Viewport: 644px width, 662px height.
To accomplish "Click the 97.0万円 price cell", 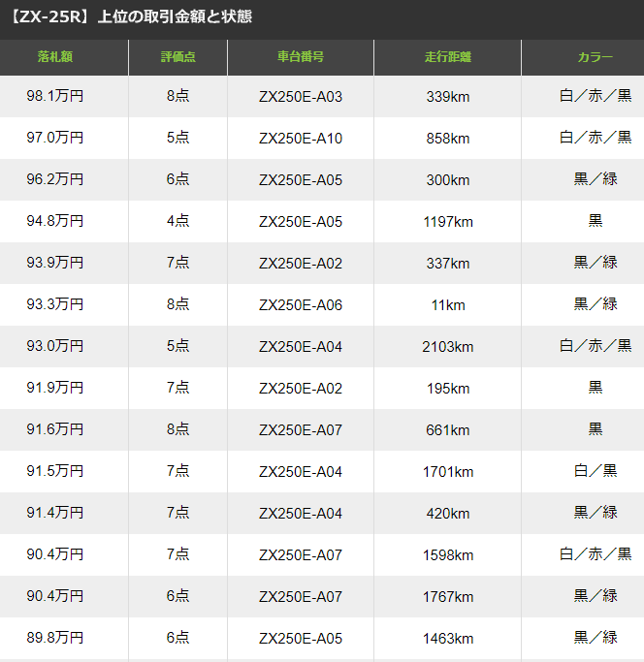I will 55,138.
